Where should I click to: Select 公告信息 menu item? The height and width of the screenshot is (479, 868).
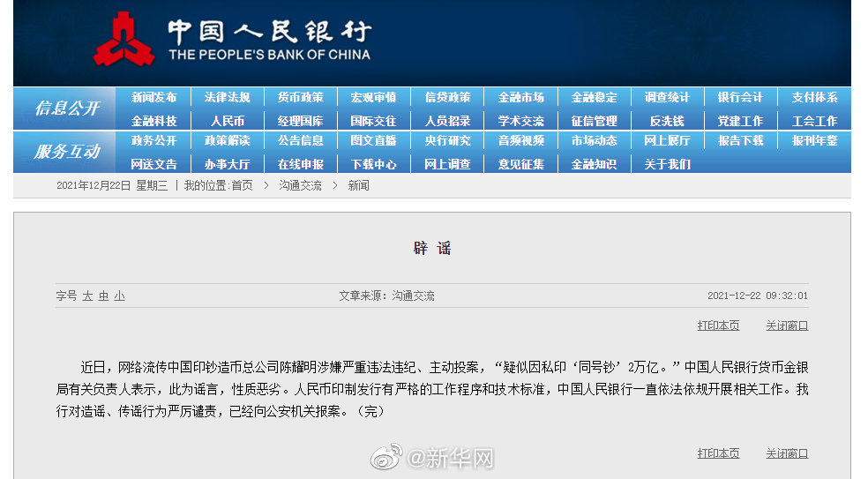(301, 140)
